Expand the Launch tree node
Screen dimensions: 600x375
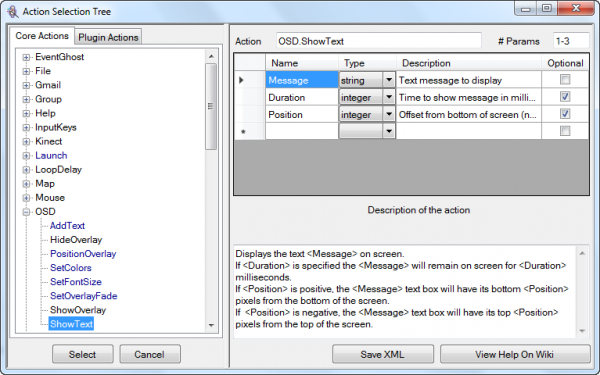coord(26,156)
